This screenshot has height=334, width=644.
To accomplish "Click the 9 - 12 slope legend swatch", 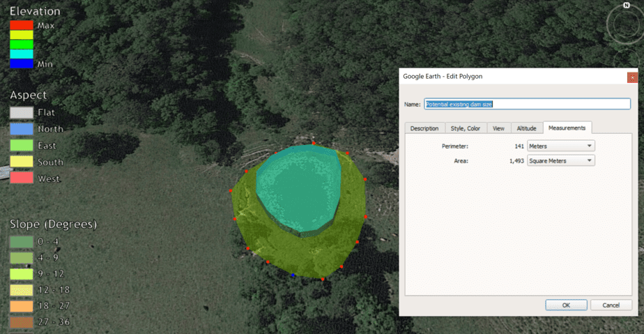I will click(22, 274).
